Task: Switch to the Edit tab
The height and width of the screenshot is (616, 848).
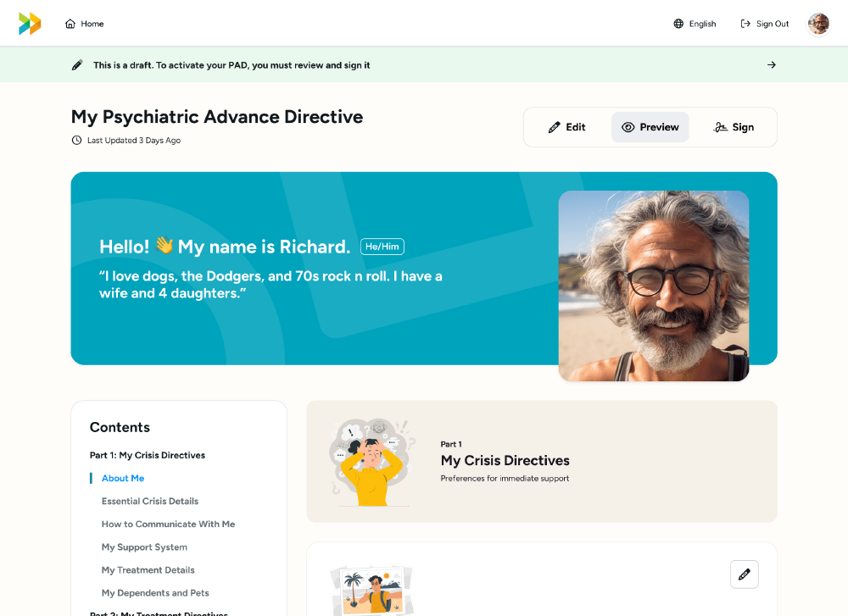Action: (566, 127)
